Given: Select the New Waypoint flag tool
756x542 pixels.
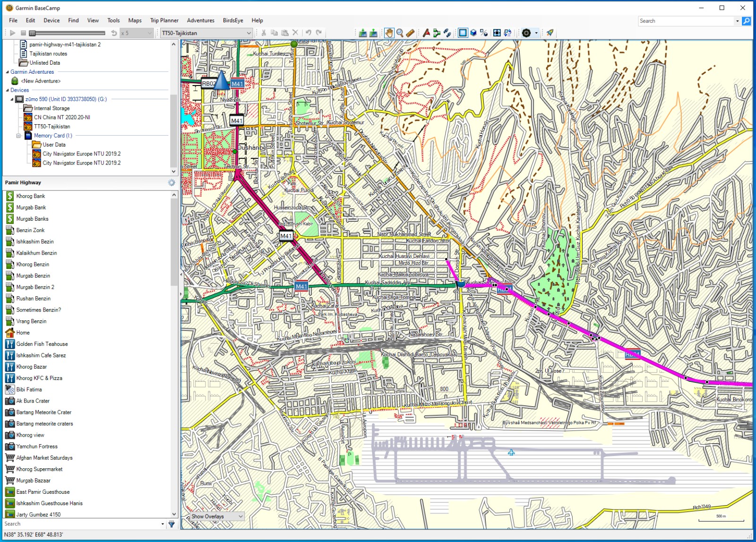Looking at the screenshot, I should (x=426, y=33).
